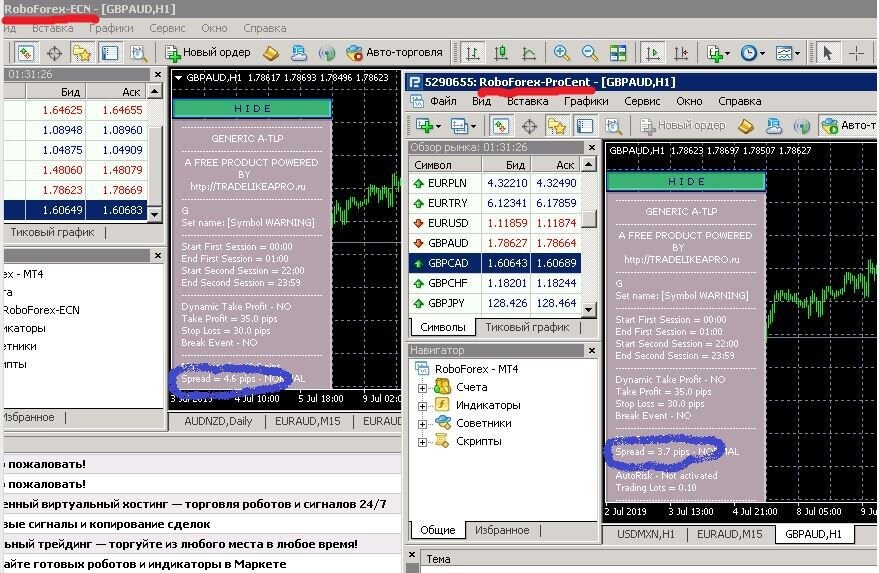
Task: Select EURUSD row in Market Watch
Action: (x=495, y=223)
